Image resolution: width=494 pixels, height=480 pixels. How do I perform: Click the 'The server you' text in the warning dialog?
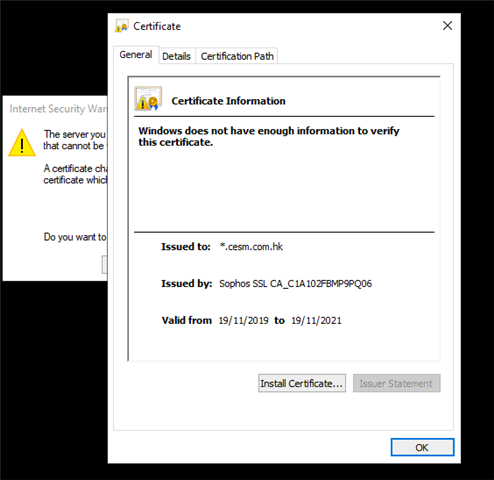pyautogui.click(x=75, y=134)
